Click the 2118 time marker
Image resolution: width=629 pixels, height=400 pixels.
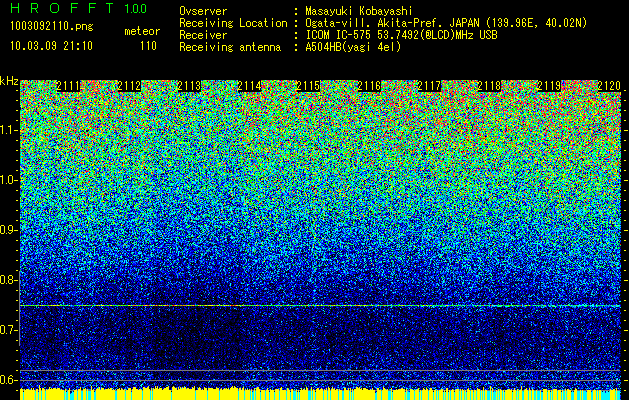click(489, 86)
